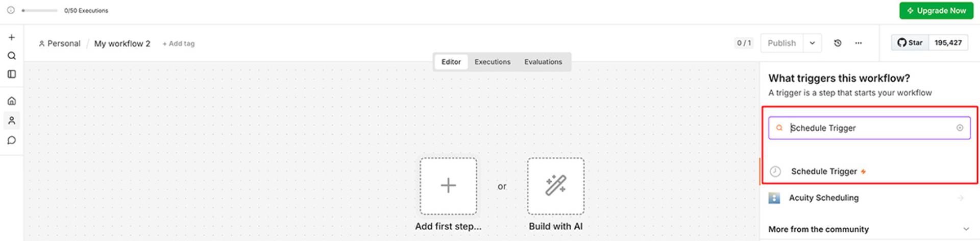Open search from the sidebar magnifier icon
Screen dimensions: 980x241
click(x=11, y=56)
